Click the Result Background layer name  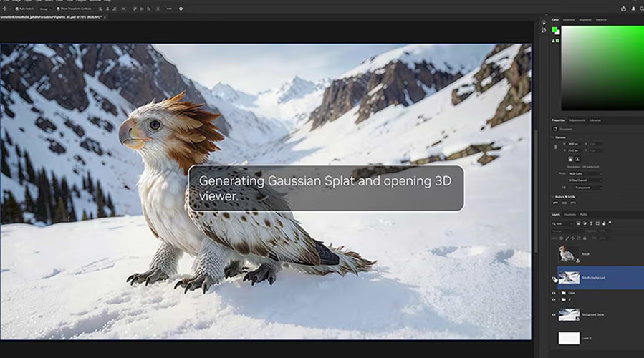click(593, 278)
